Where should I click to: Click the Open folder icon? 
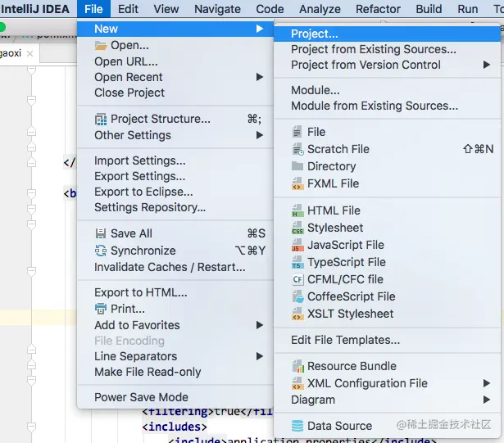[x=101, y=46]
